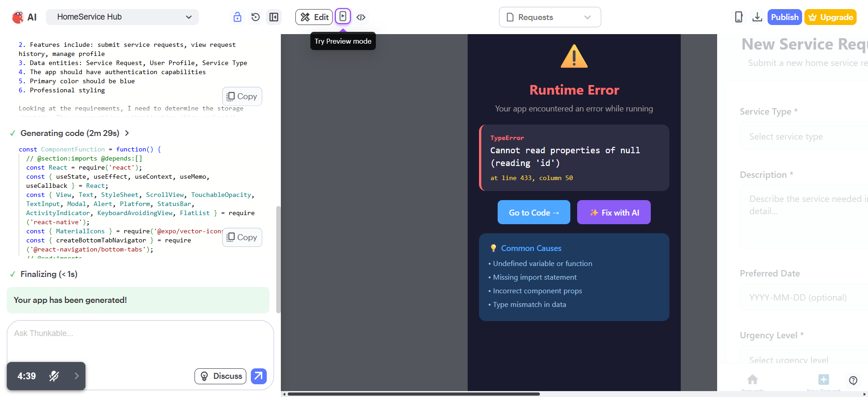The width and height of the screenshot is (868, 397).
Task: Click the Fix with AI button
Action: (614, 212)
